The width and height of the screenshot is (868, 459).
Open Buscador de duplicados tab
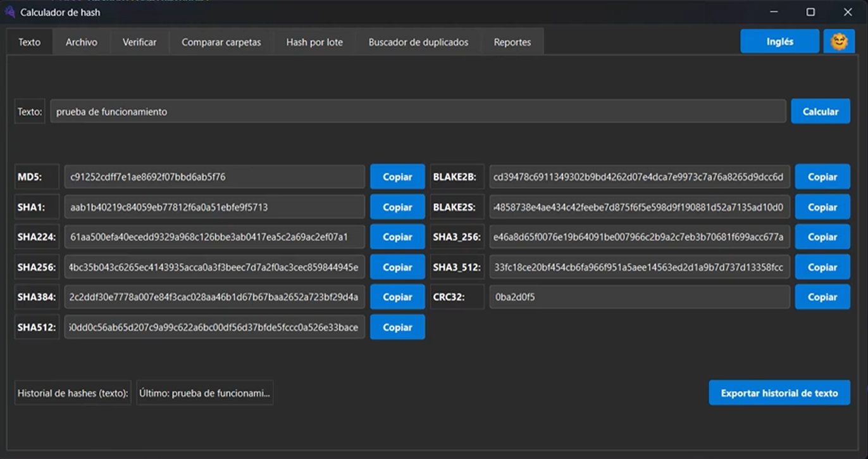coord(418,42)
